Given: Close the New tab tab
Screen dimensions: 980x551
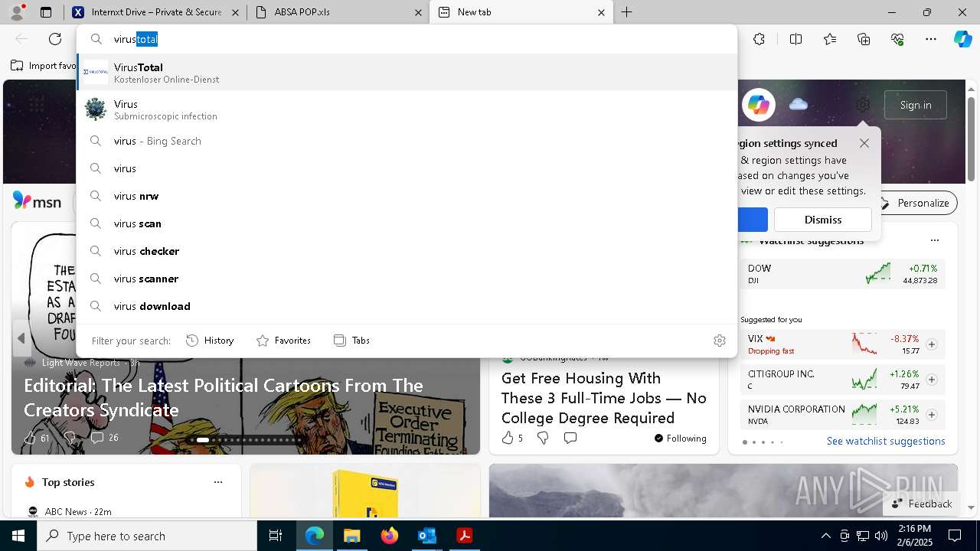Looking at the screenshot, I should [601, 12].
